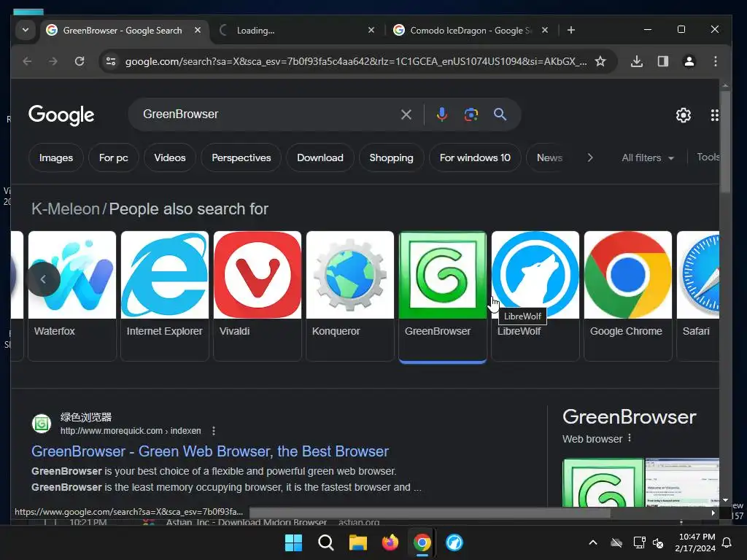This screenshot has height=560, width=747.
Task: Go to Google homepage via logo
Action: [61, 115]
